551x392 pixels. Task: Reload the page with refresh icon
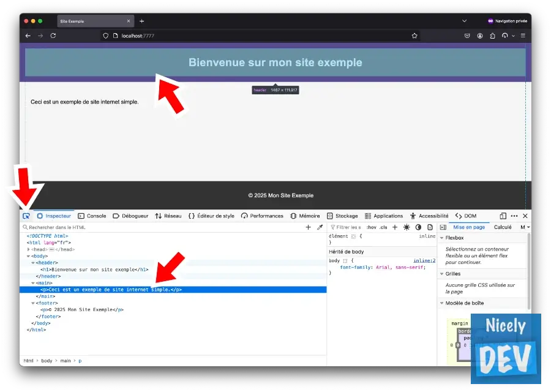point(53,36)
